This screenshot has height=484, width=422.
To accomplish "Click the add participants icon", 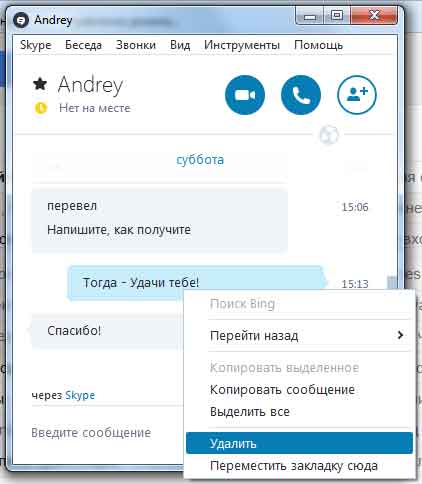I will pos(357,95).
